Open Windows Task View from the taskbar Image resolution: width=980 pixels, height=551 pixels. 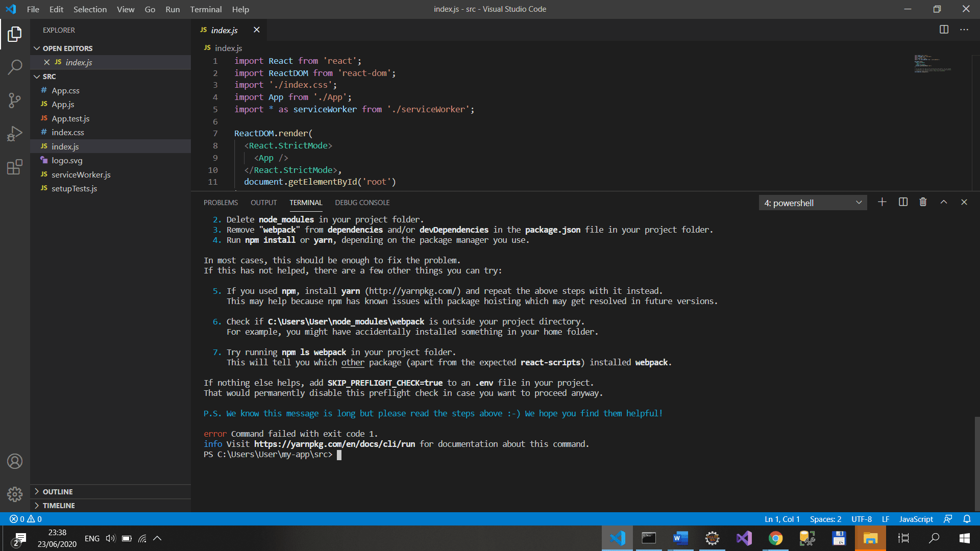(x=903, y=538)
